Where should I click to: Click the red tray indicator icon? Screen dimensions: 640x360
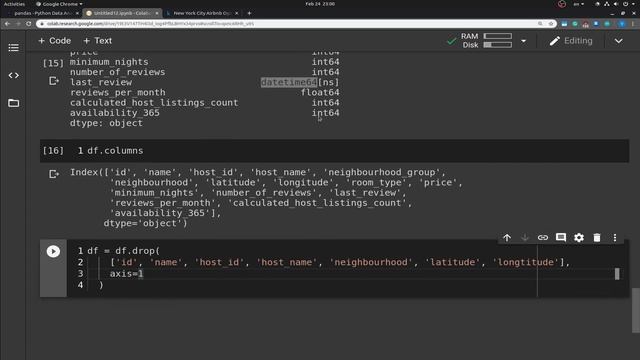(562, 4)
